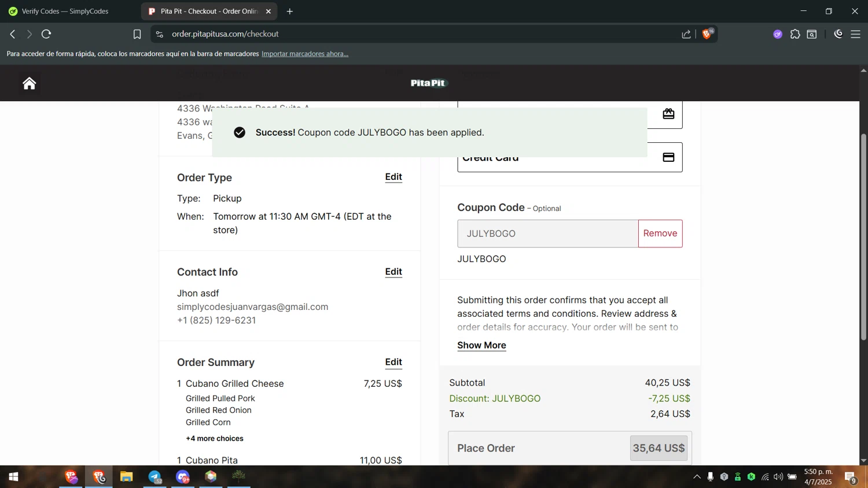Toggle the browser sidebar panel icon

point(812,34)
